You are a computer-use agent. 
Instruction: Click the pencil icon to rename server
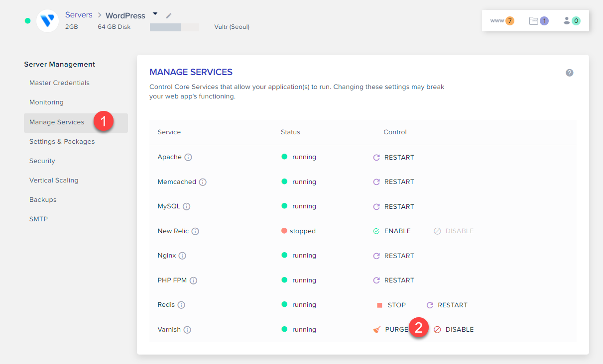point(169,16)
